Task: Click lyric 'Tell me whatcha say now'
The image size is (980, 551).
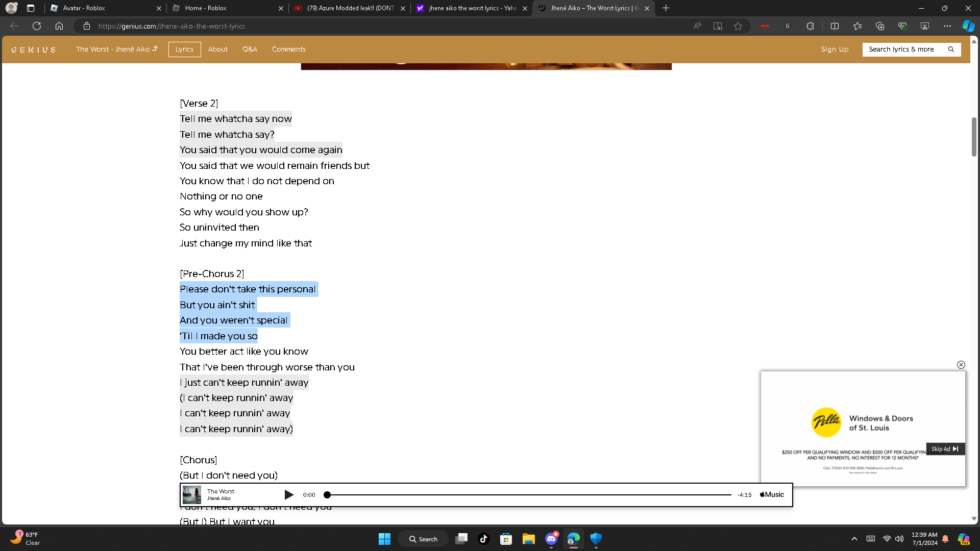Action: click(x=236, y=119)
